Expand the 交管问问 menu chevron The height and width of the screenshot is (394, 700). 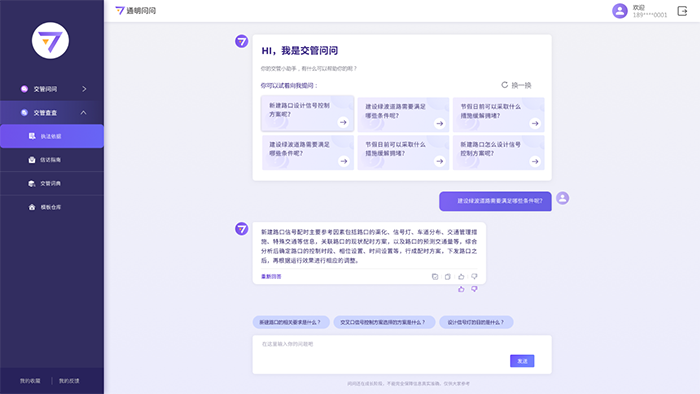coord(84,89)
